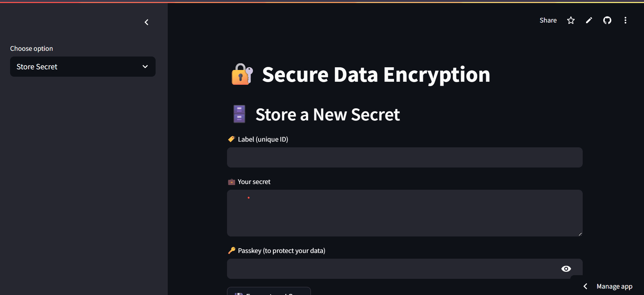Click the key icon next to Passkey
This screenshot has height=295, width=644.
click(231, 250)
